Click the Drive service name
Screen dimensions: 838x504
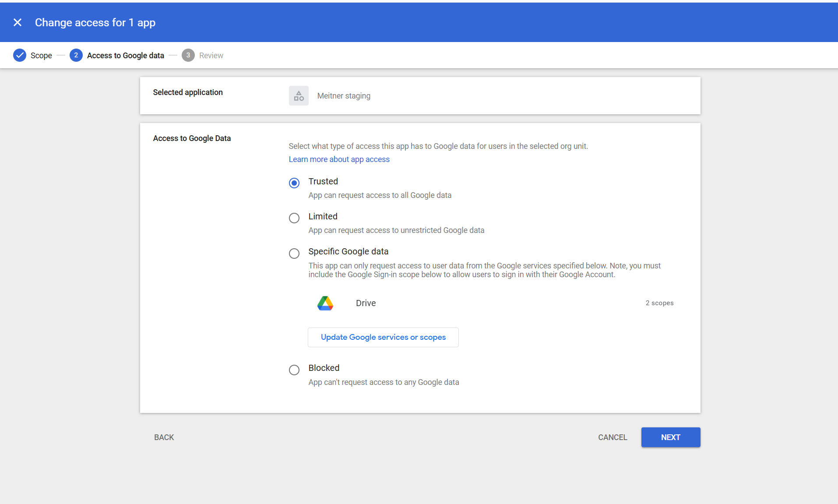366,303
